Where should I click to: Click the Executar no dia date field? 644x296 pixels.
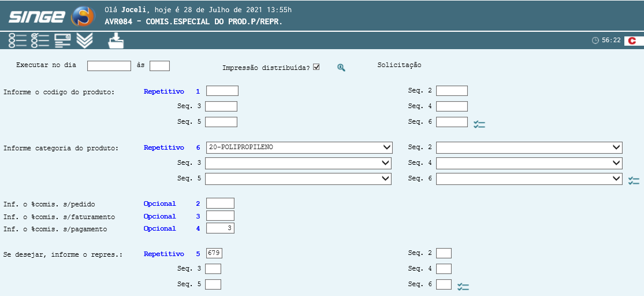(109, 66)
